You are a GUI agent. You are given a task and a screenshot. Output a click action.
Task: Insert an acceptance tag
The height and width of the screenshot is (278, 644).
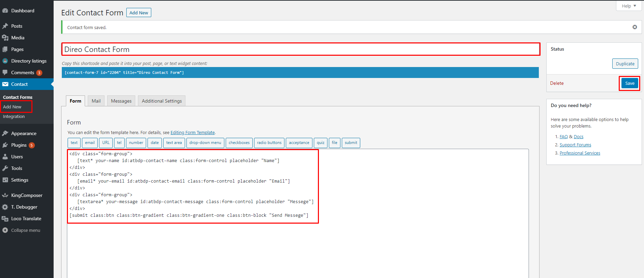click(299, 143)
